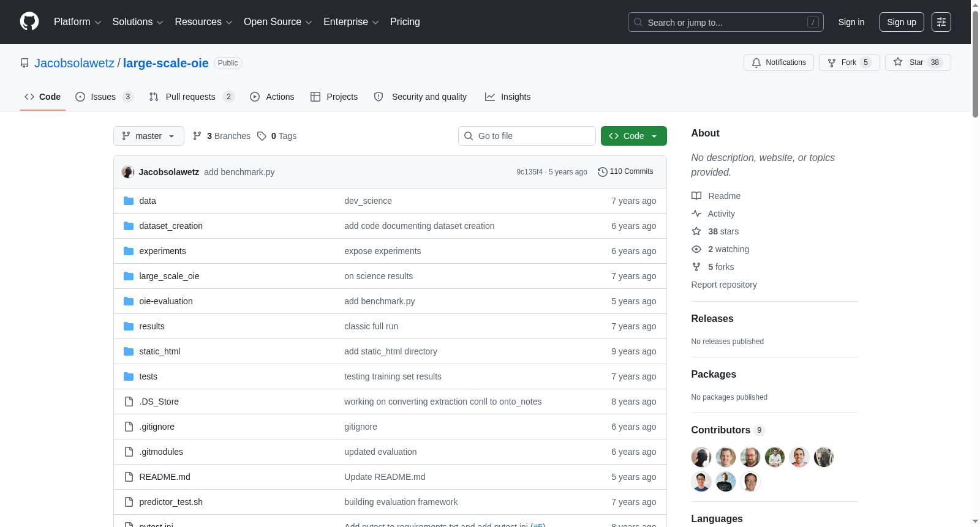Open the first contributor avatar
The image size is (980, 527).
701,457
